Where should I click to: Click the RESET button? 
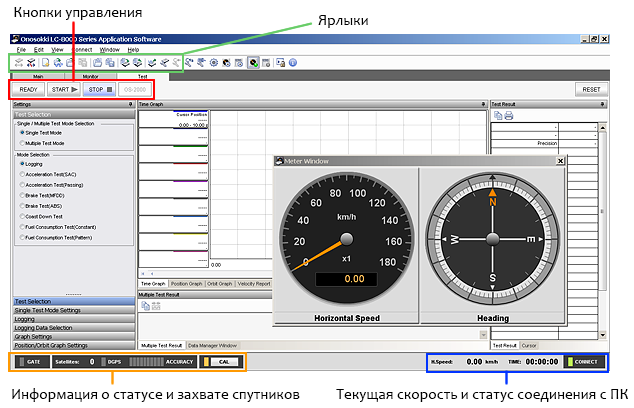click(x=591, y=89)
